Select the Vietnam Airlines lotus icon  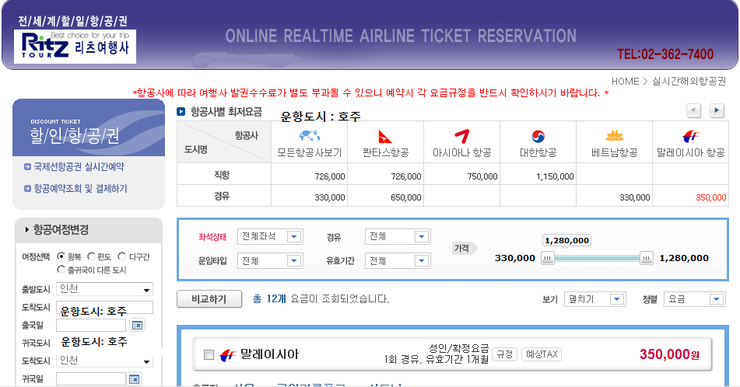coord(614,136)
